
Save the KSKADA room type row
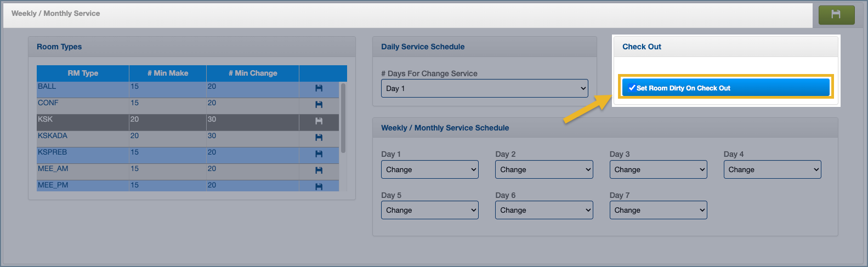319,138
